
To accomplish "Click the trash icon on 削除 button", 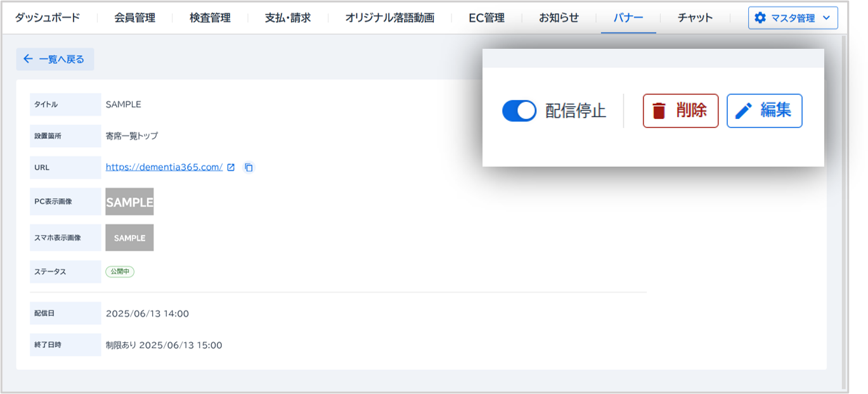I will click(x=659, y=111).
